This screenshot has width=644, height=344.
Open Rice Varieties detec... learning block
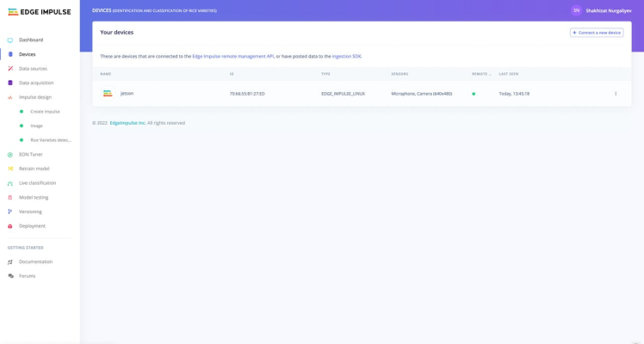[x=51, y=140]
